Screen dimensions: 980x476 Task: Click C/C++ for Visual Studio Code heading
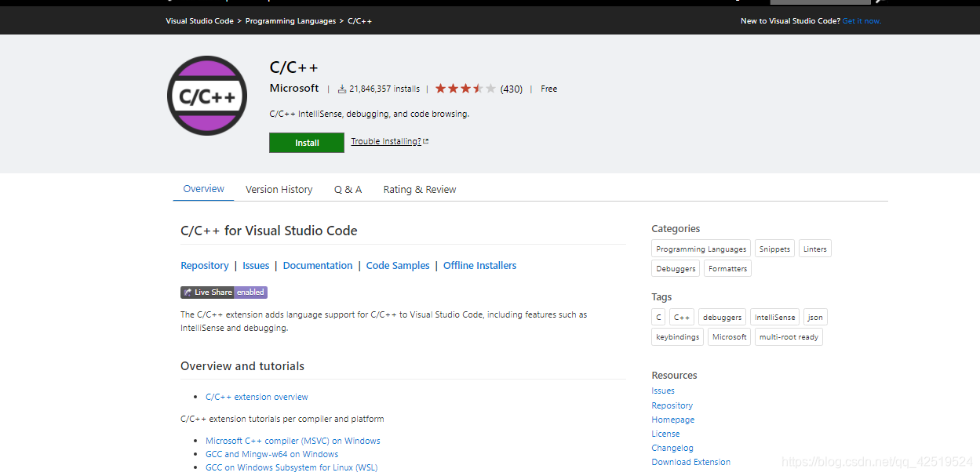click(269, 231)
